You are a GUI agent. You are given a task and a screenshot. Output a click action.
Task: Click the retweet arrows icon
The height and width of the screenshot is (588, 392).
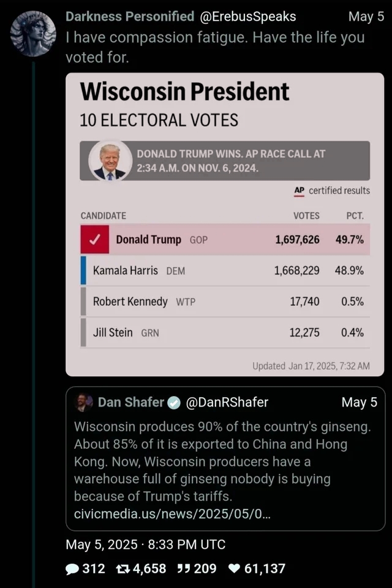tap(122, 569)
